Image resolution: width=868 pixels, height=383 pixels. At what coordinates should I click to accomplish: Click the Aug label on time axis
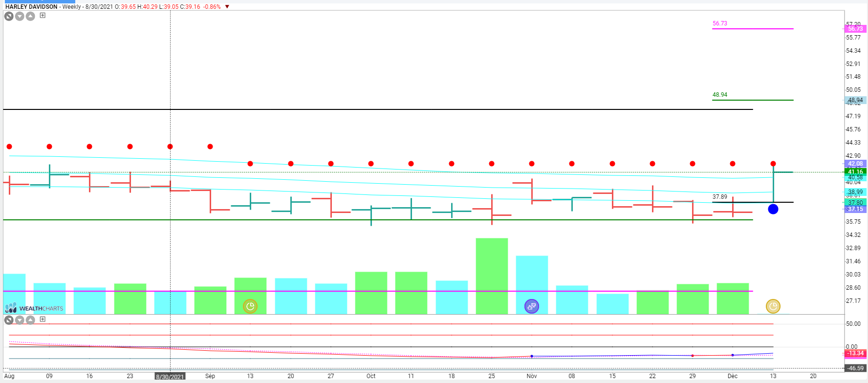(9, 376)
